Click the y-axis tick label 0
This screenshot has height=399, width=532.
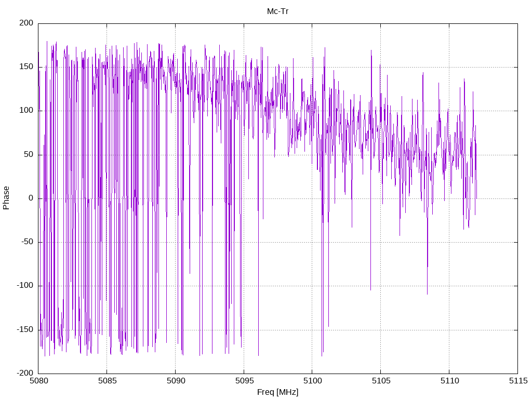pos(31,198)
